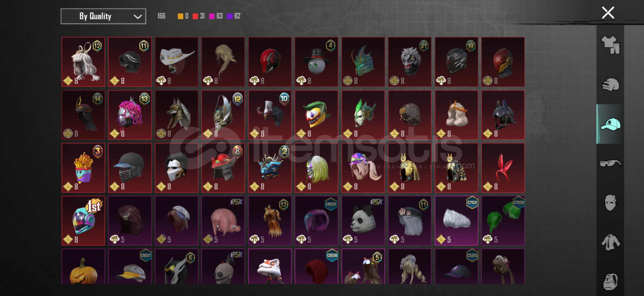644x296 pixels.
Task: Pick the jack-o-lantern pumpkin head item
Action: 83,266
